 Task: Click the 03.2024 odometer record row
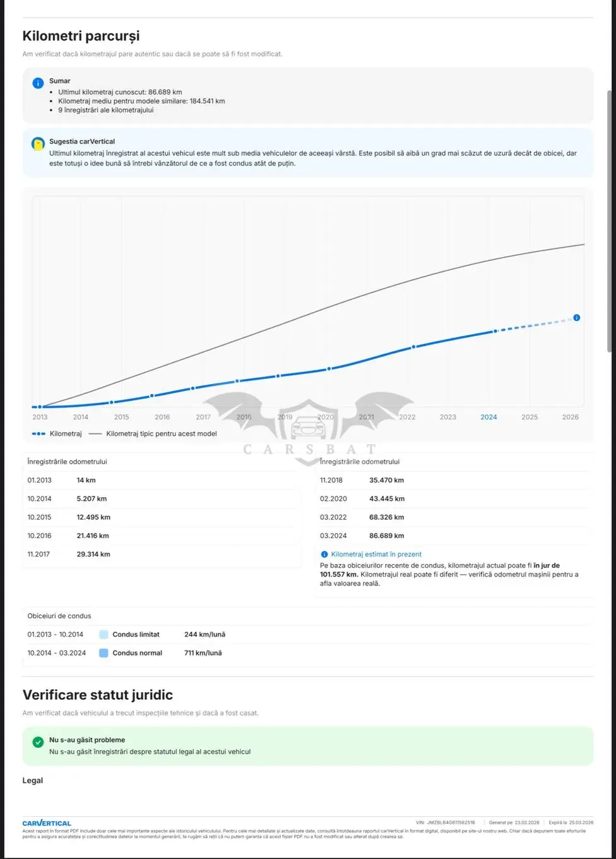[454, 536]
